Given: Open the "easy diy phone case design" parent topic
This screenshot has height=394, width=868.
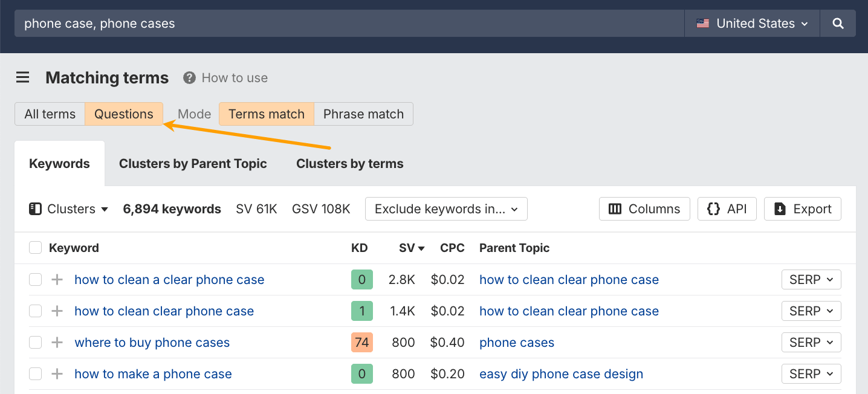Looking at the screenshot, I should coord(561,373).
